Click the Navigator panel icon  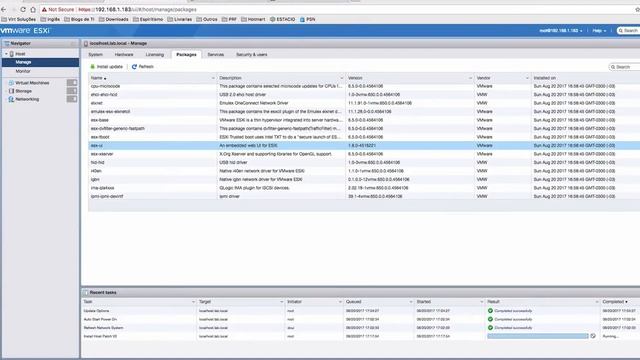pyautogui.click(x=6, y=43)
